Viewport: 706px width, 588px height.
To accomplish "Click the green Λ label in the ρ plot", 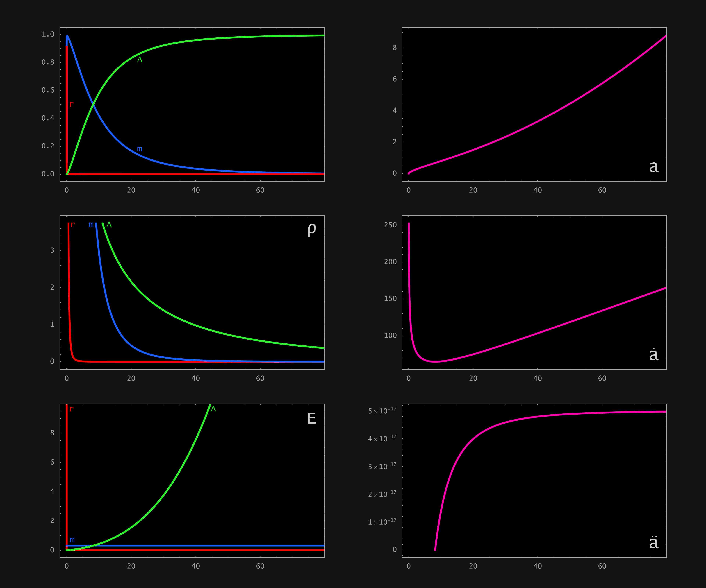I will [x=109, y=224].
